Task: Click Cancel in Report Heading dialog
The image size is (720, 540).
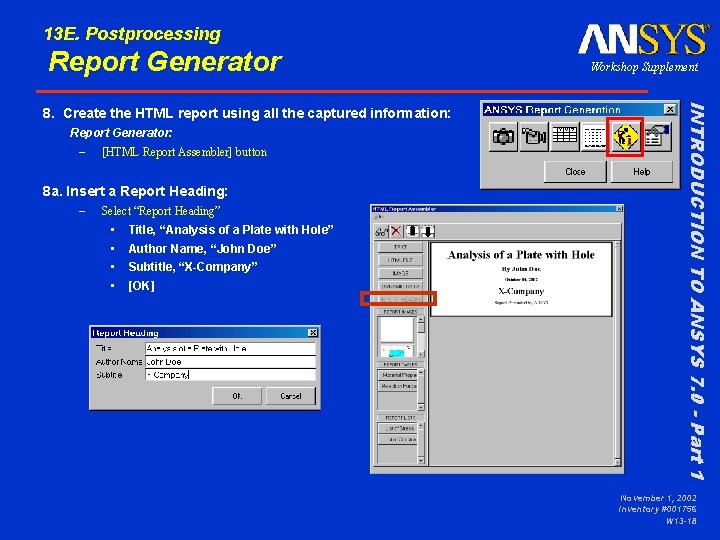Action: click(291, 396)
